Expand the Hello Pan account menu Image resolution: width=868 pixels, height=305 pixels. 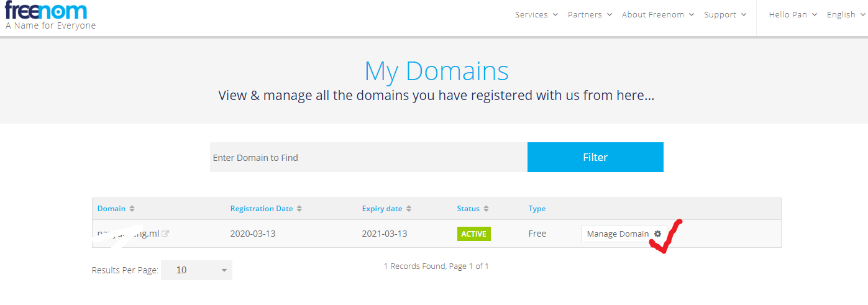coord(793,14)
